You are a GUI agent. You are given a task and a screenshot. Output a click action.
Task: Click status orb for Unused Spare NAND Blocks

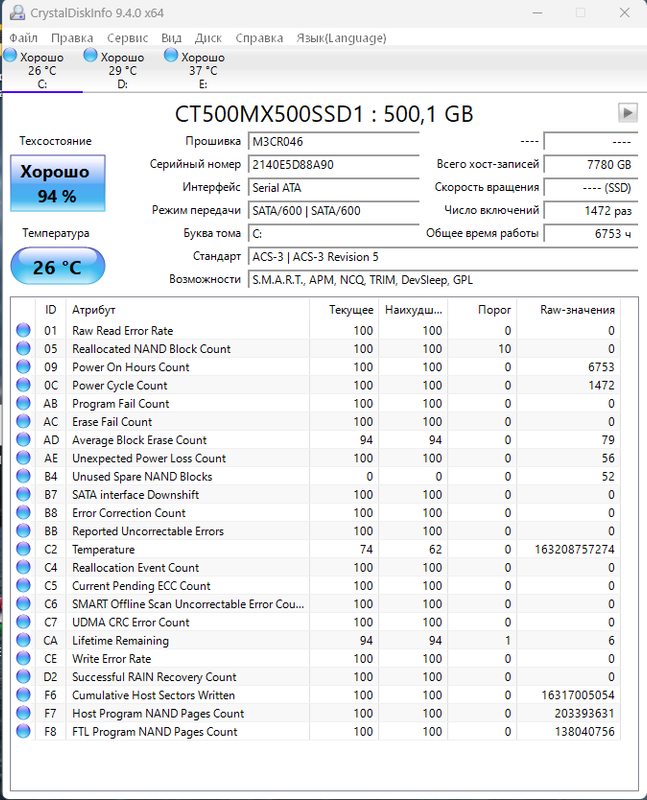tap(23, 476)
